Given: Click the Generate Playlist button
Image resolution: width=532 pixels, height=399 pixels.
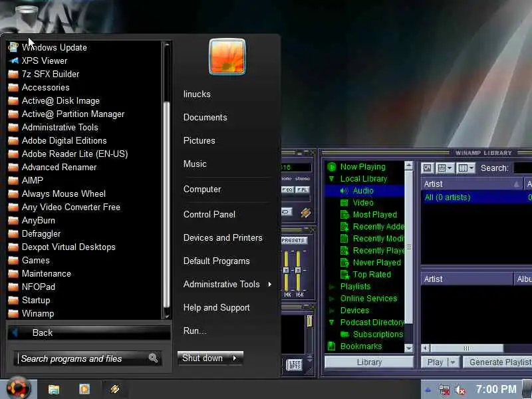Looking at the screenshot, I should pos(497,362).
